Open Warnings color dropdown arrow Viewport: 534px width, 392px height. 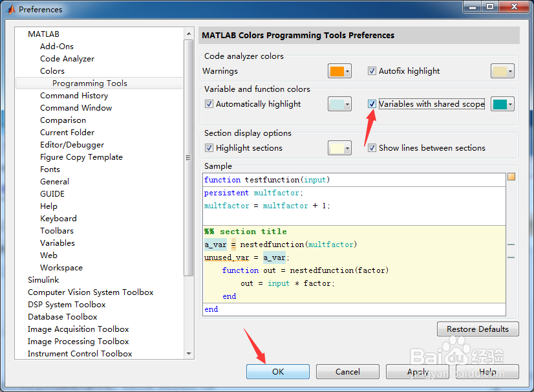click(x=347, y=71)
